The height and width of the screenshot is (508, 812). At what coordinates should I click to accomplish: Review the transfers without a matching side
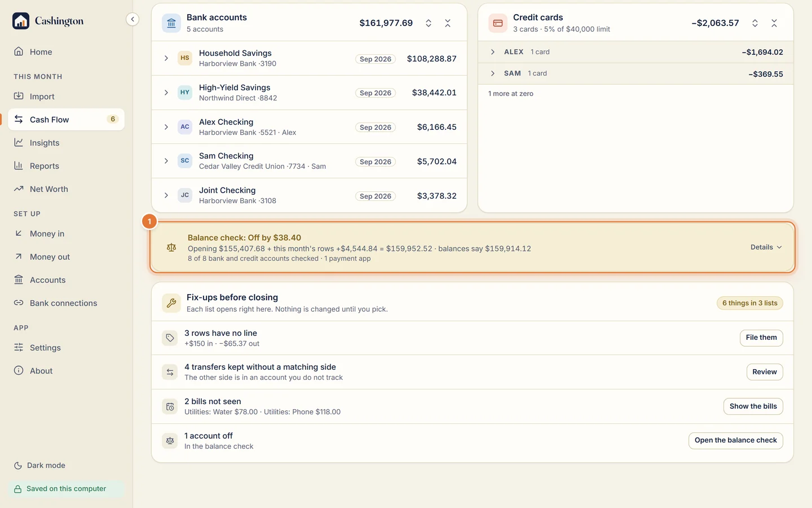pos(765,372)
